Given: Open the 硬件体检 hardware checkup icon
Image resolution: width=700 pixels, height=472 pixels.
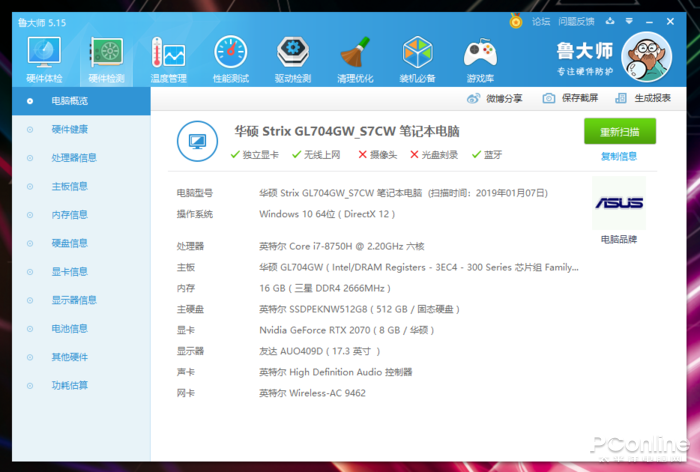Looking at the screenshot, I should (44, 60).
